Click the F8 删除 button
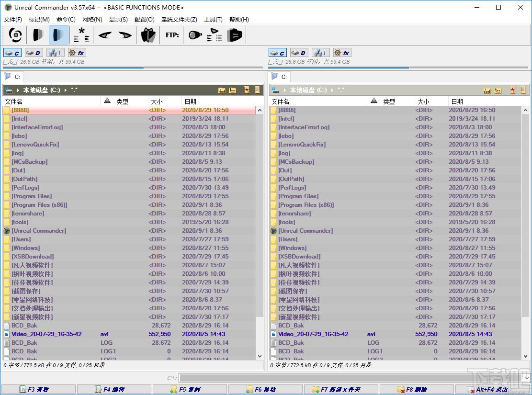This screenshot has height=395, width=532. (417, 389)
